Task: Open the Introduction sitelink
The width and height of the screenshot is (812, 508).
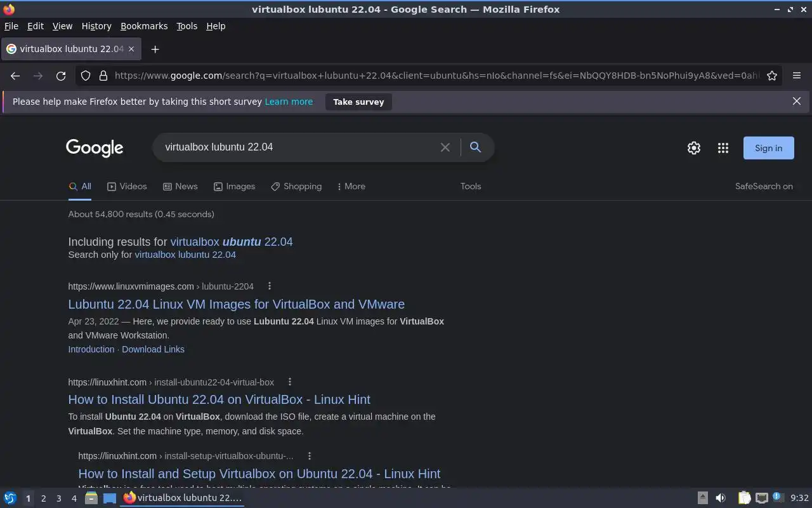Action: [x=91, y=349]
